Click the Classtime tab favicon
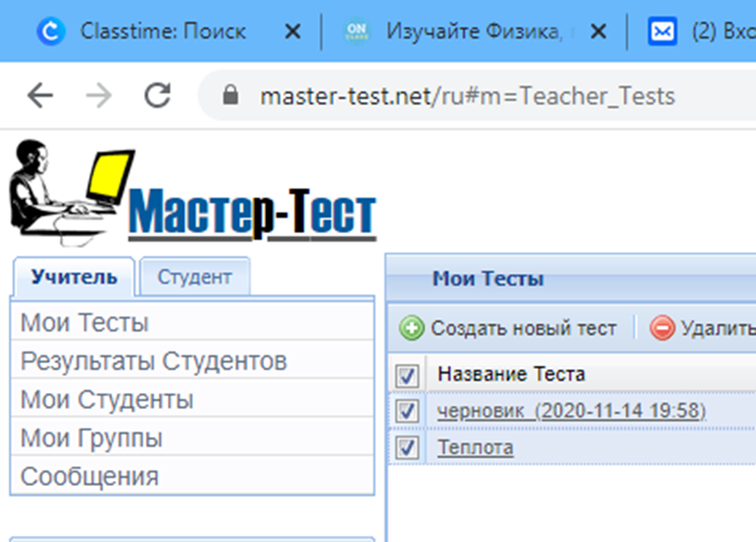Image resolution: width=756 pixels, height=542 pixels. pos(51,31)
